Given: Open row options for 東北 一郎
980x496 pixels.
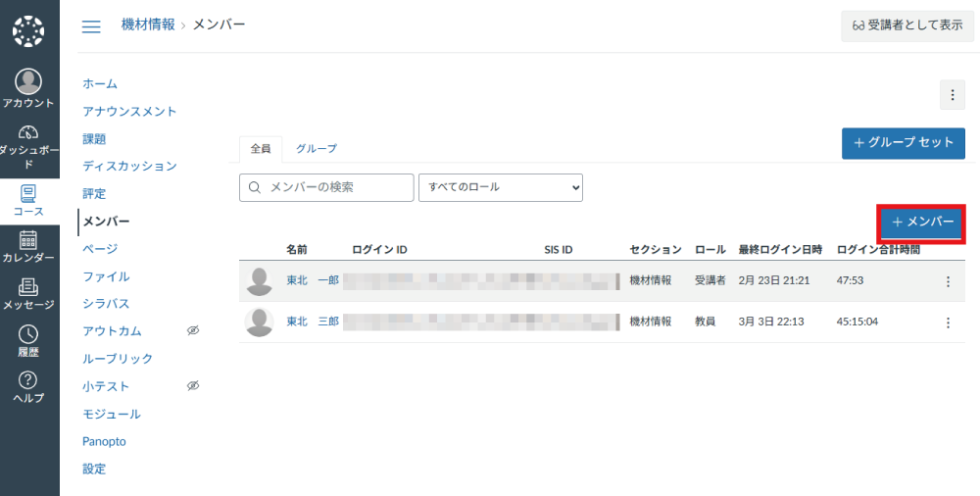Looking at the screenshot, I should 948,281.
